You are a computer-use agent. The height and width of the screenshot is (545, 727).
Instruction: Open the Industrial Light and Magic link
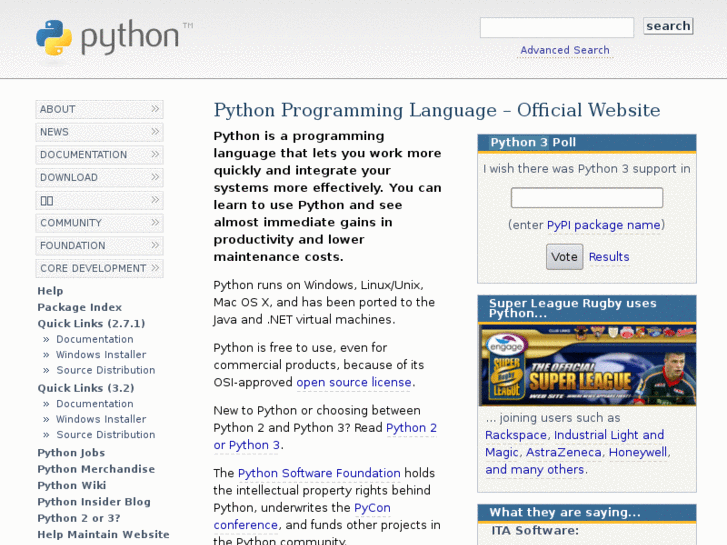tap(609, 435)
